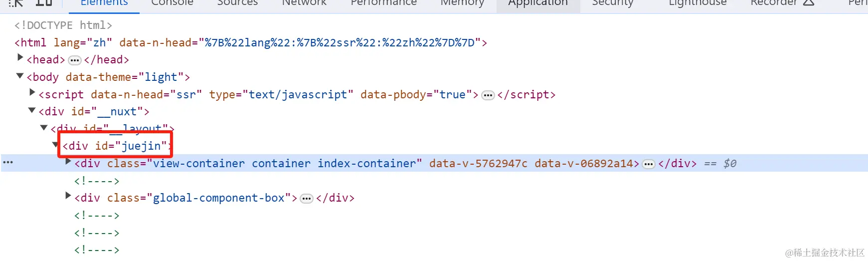Screen dimensions: 868x261
Task: Switch to the Console tab
Action: click(x=172, y=3)
